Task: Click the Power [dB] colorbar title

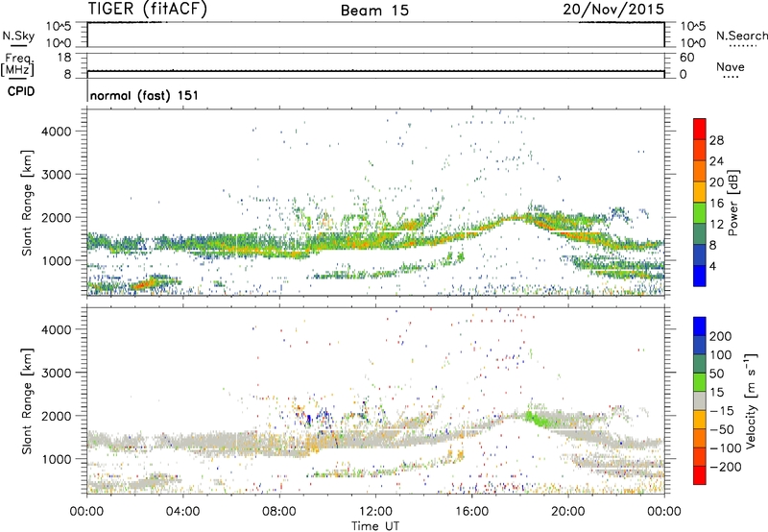Action: pos(732,203)
